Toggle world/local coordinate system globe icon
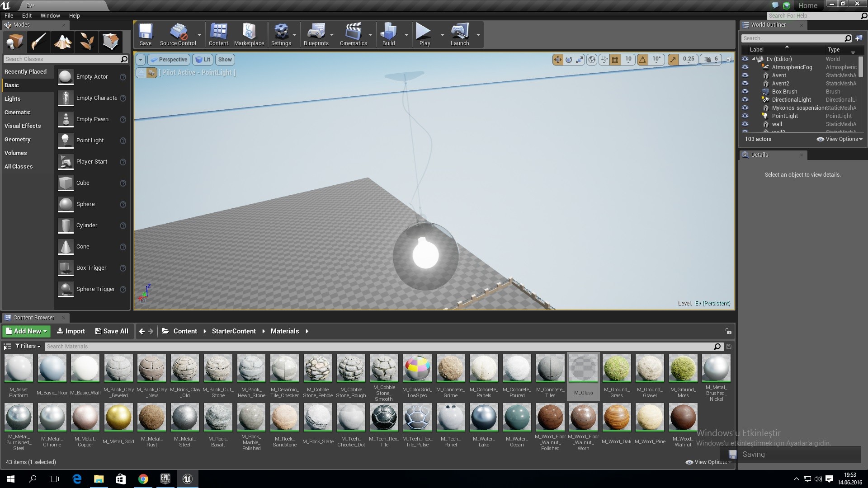 point(591,60)
